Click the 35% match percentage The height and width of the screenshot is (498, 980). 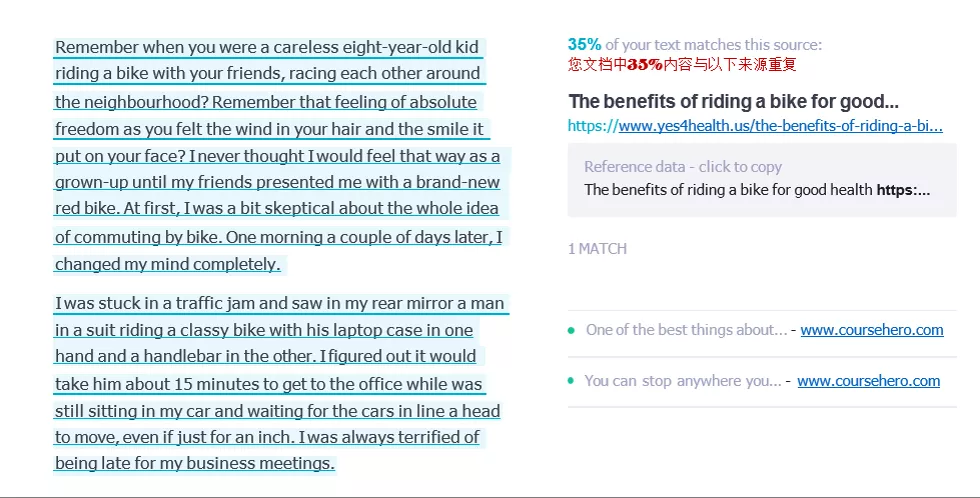point(584,44)
